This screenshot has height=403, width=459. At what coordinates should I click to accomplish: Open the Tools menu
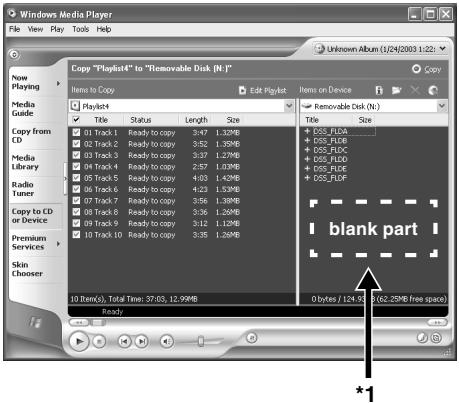81,29
